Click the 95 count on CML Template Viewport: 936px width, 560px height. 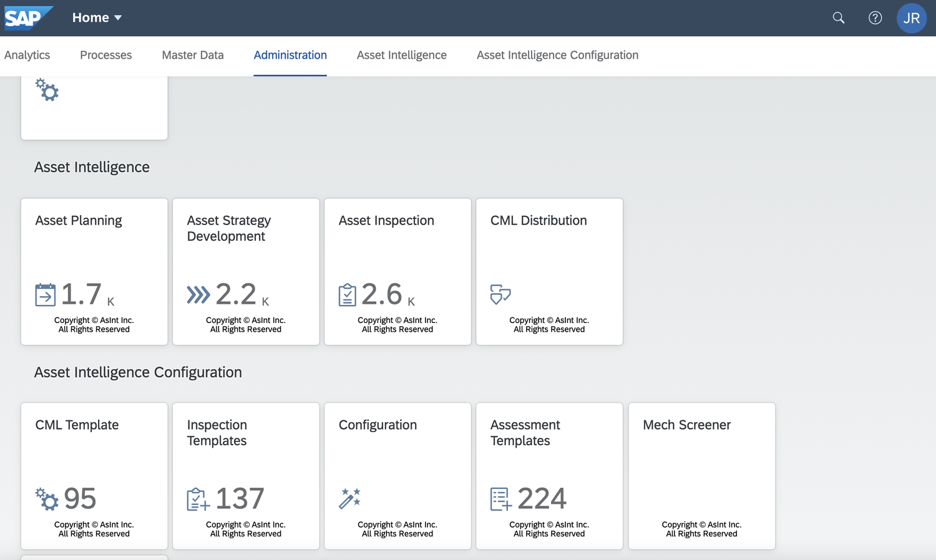point(80,499)
